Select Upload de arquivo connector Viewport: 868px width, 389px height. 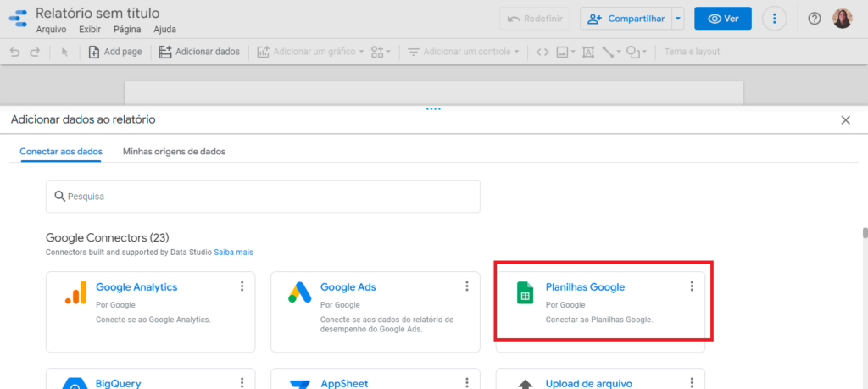click(600, 379)
